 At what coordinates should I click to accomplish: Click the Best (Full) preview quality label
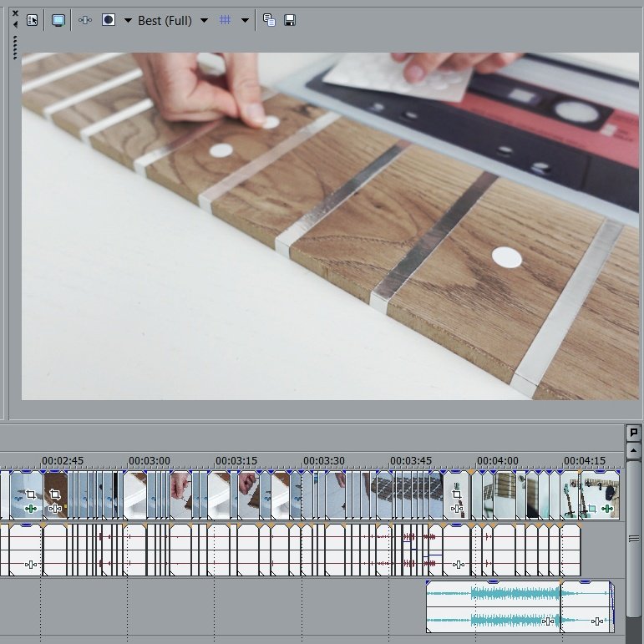pyautogui.click(x=165, y=21)
